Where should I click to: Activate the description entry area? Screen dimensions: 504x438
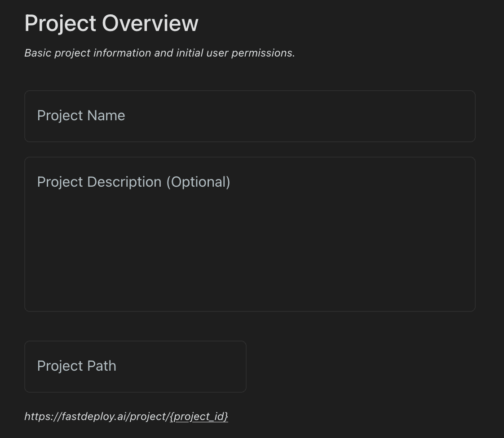250,233
